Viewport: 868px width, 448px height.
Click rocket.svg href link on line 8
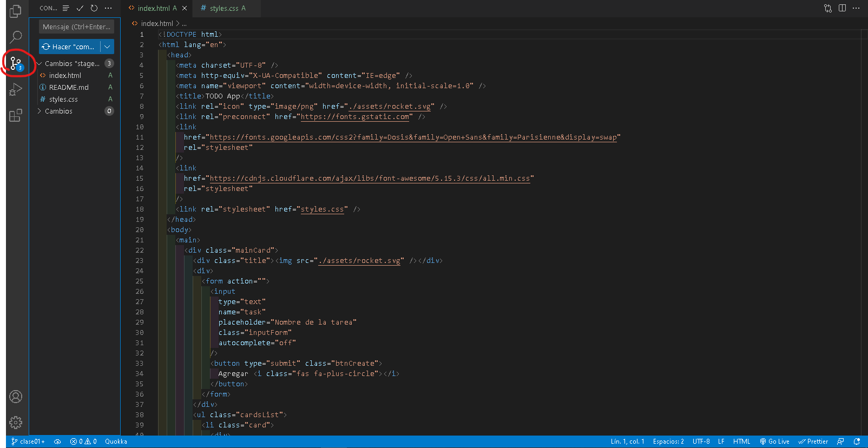389,107
